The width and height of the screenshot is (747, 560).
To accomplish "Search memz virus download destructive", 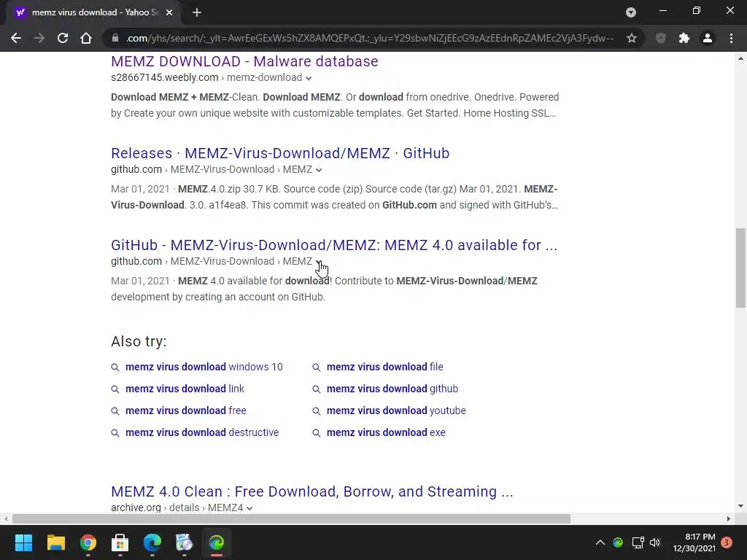I will (202, 432).
